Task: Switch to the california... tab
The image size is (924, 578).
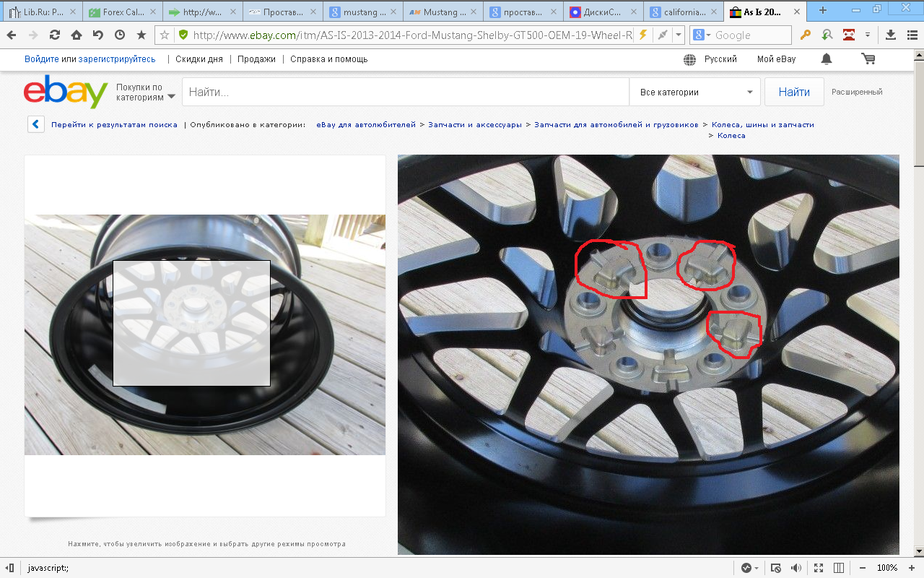Action: (x=682, y=12)
